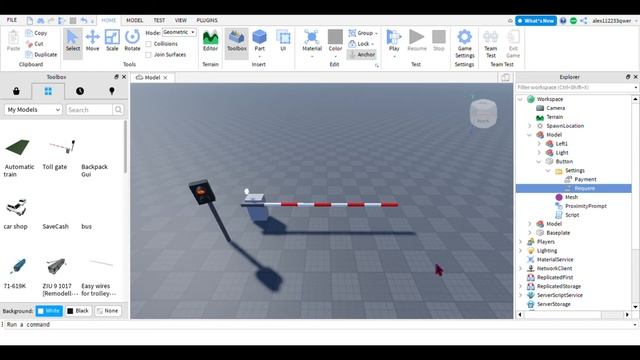Click the Toolbox search magnifier icon
This screenshot has width=640, height=360.
click(118, 109)
